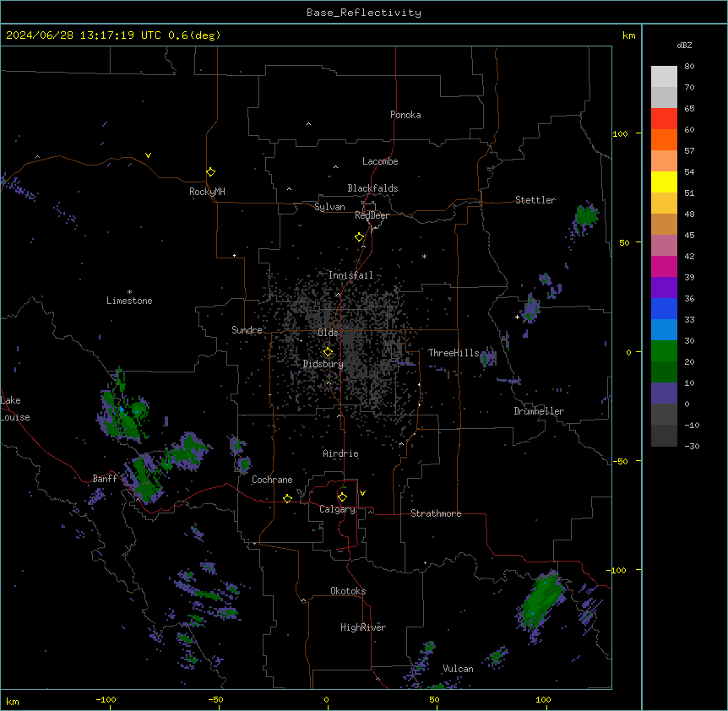Select the Stettler label

pos(535,200)
